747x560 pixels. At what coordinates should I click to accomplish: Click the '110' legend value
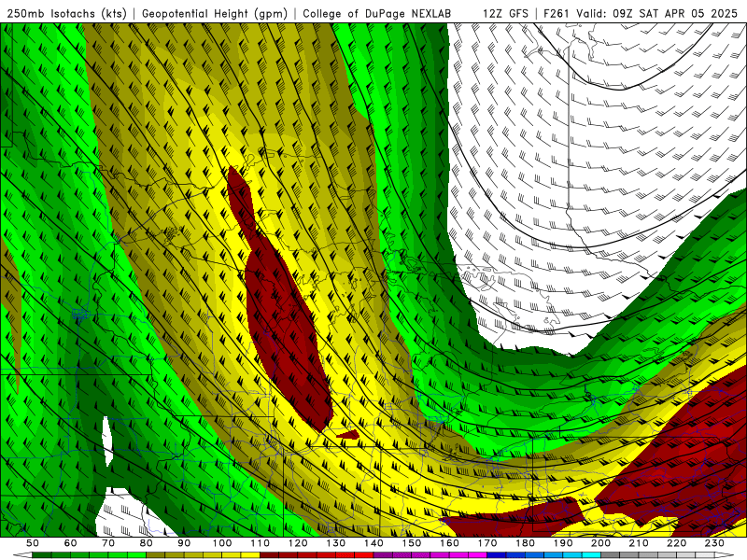[261, 543]
